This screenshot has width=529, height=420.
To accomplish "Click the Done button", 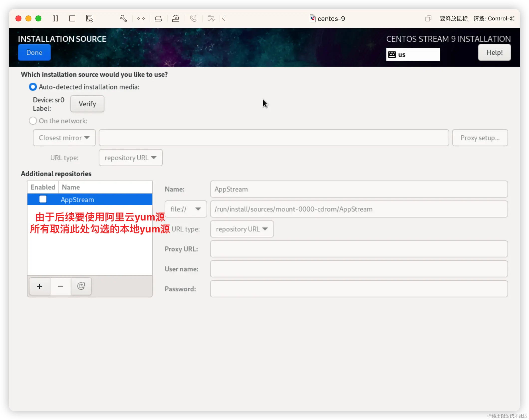I will (x=34, y=52).
